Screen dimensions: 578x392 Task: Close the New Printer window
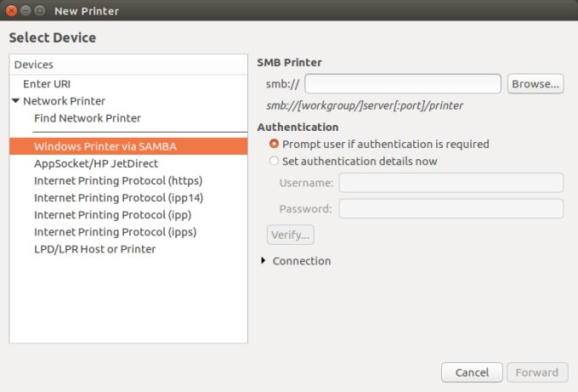[x=11, y=11]
